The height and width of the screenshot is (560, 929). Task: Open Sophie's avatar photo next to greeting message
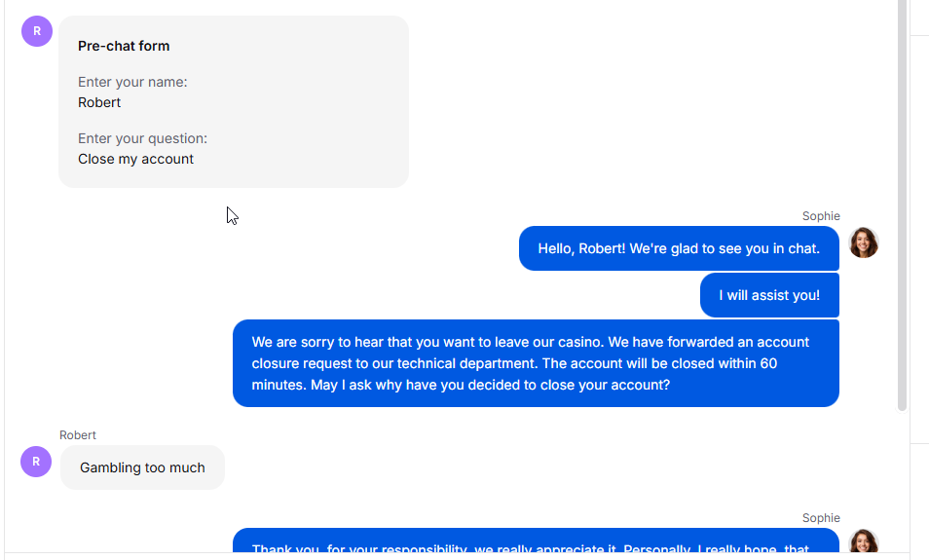(863, 243)
